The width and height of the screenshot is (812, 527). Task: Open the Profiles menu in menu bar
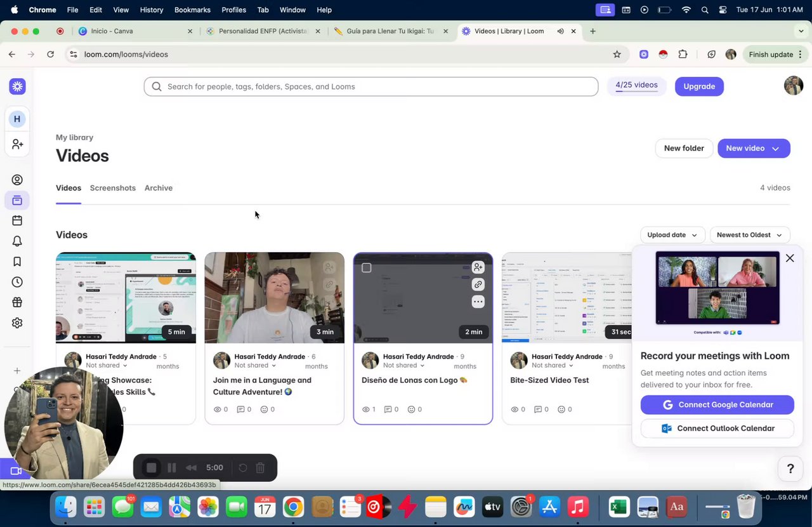tap(233, 10)
